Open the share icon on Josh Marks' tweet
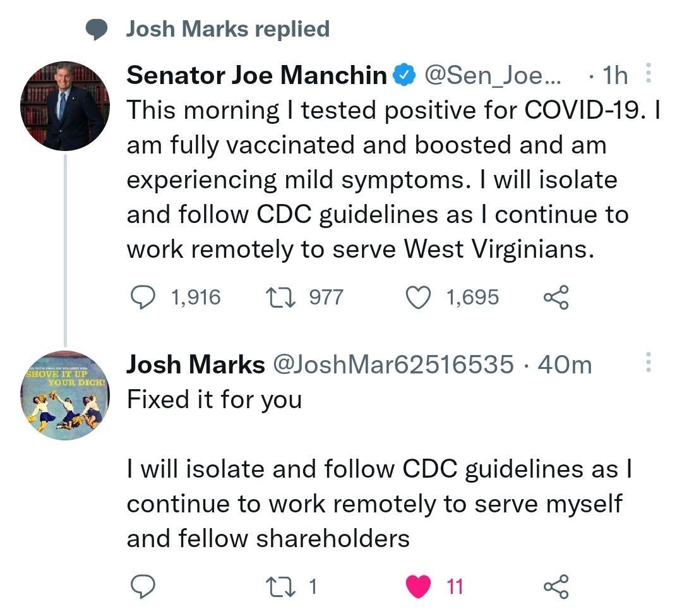The height and width of the screenshot is (616, 682). (x=556, y=587)
